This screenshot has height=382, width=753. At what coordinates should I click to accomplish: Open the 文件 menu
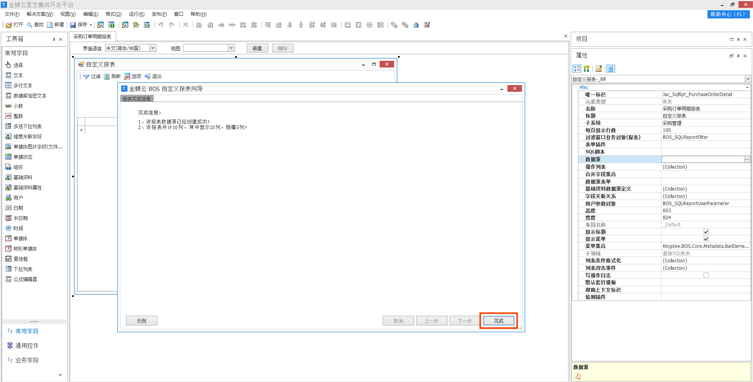point(12,14)
